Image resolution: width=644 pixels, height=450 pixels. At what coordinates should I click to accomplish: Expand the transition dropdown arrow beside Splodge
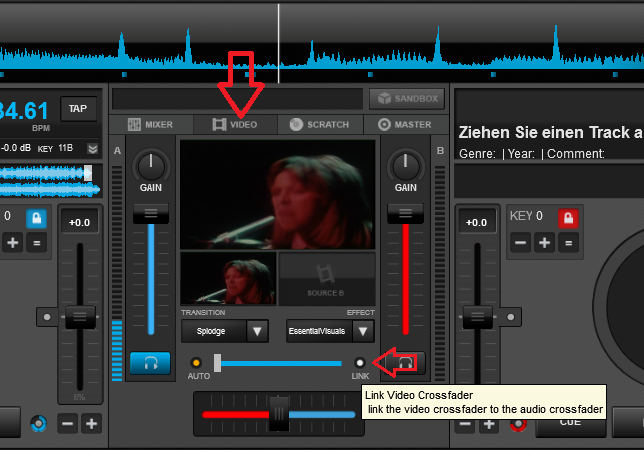(x=258, y=331)
